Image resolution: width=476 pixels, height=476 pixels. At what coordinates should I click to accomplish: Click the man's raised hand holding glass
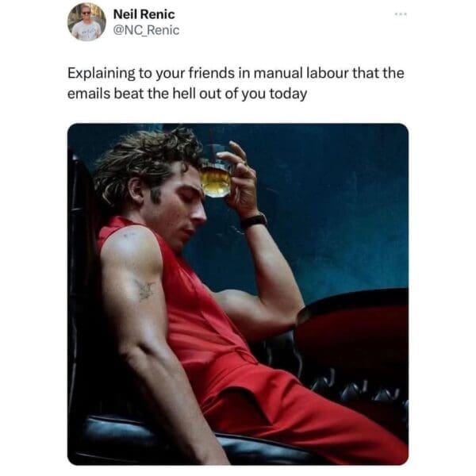(x=240, y=179)
